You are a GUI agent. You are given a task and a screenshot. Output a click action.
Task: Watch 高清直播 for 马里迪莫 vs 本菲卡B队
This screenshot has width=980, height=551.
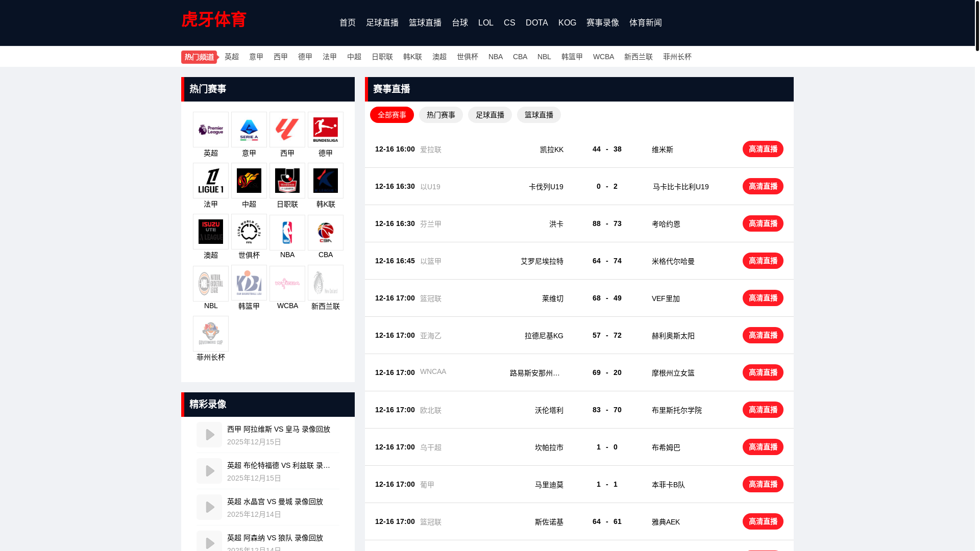click(x=763, y=484)
